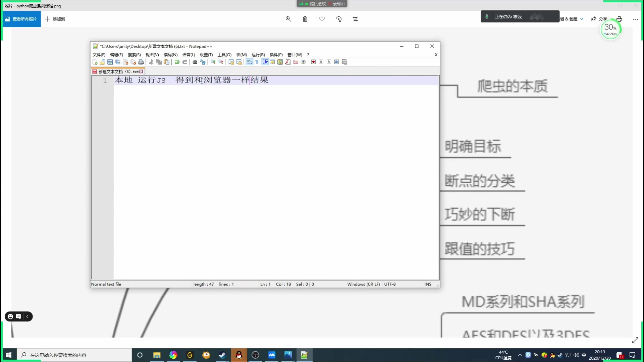Enable document monitoring with the eye icon
The height and width of the screenshot is (362, 644).
click(x=304, y=62)
